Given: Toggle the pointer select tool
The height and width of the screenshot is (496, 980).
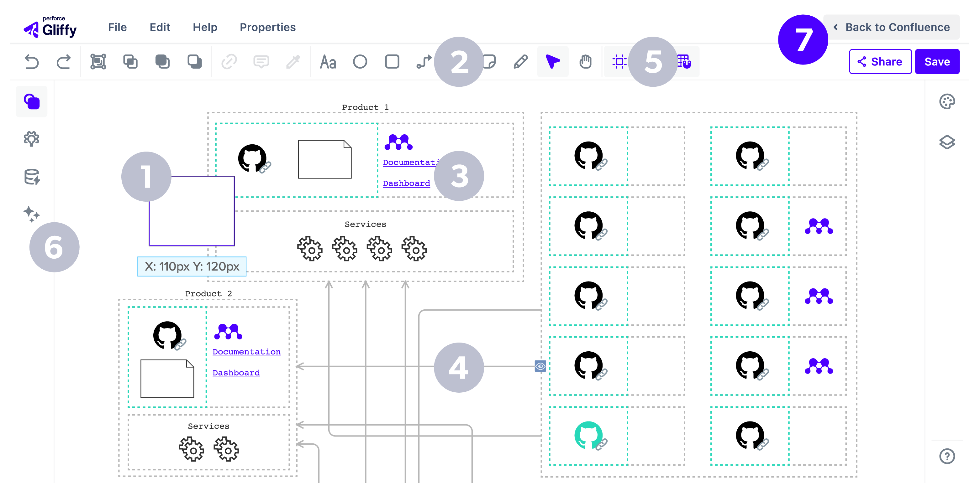Looking at the screenshot, I should [552, 62].
